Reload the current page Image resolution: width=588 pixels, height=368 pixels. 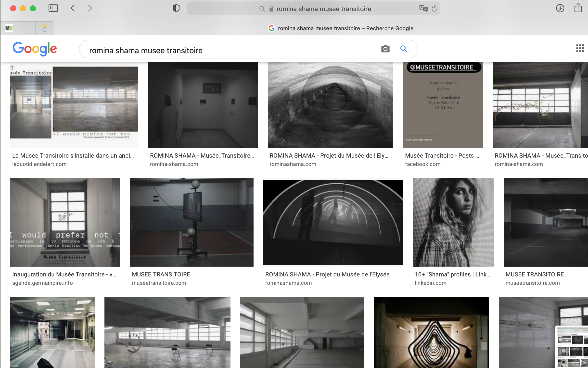(434, 9)
